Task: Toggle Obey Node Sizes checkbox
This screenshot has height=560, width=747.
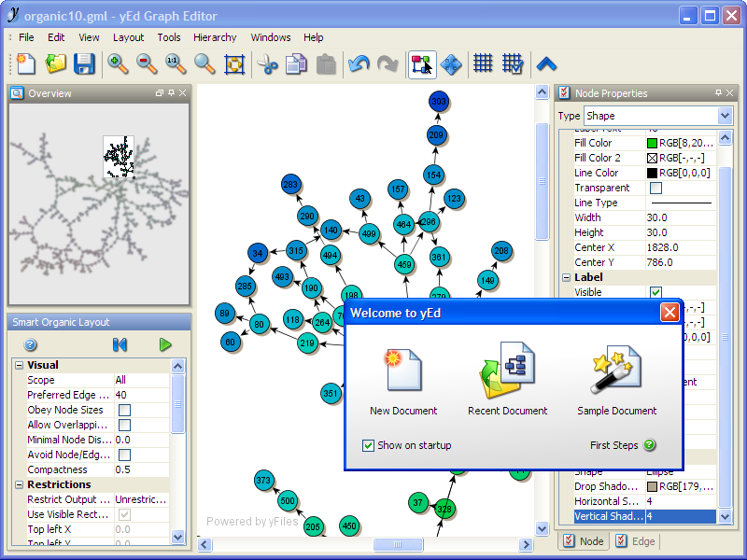Action: 124,410
